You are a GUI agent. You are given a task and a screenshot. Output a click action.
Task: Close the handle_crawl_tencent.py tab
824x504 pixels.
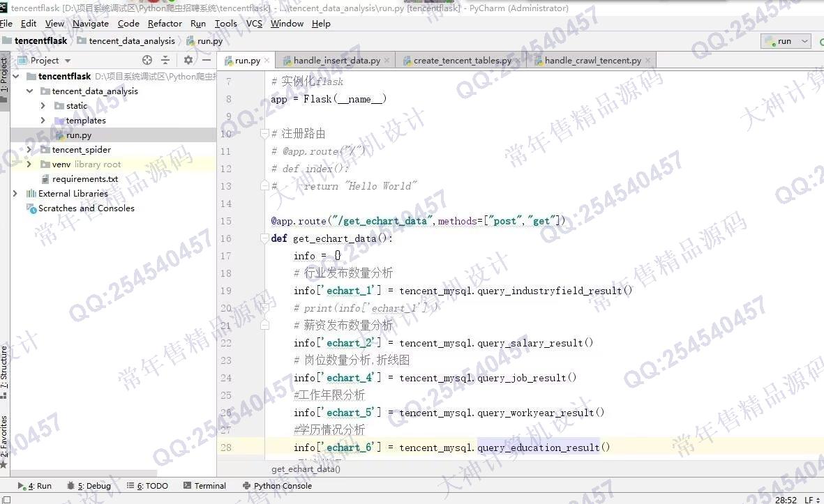pyautogui.click(x=648, y=61)
